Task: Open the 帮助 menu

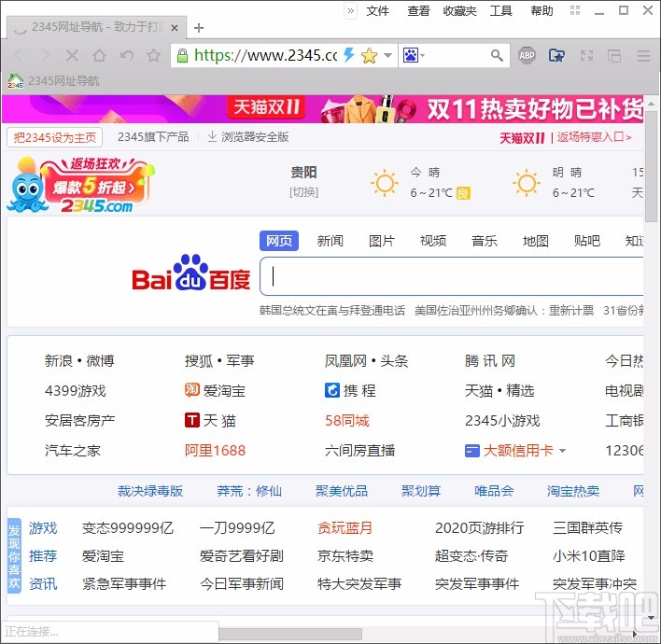Action: (541, 10)
